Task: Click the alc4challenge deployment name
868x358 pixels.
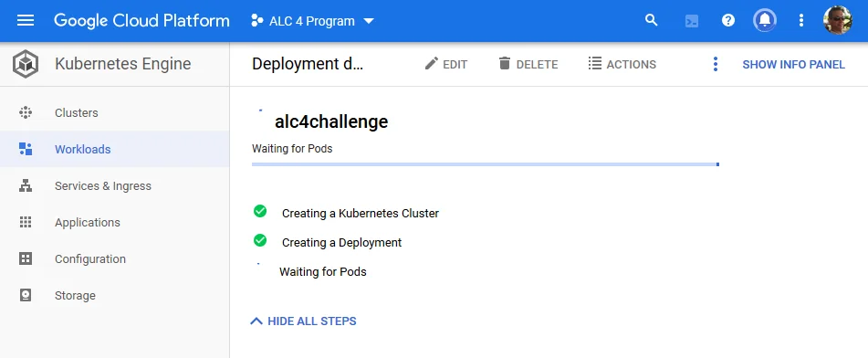Action: click(331, 121)
